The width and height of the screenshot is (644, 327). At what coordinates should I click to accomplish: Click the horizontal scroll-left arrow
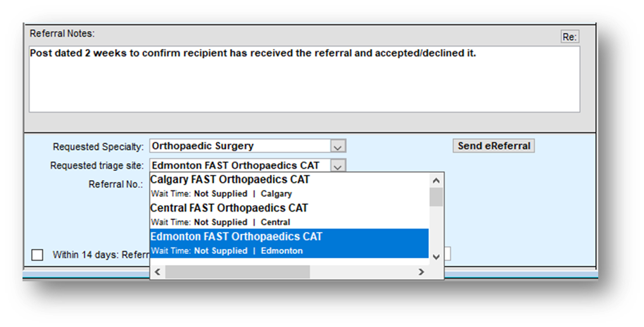point(157,271)
